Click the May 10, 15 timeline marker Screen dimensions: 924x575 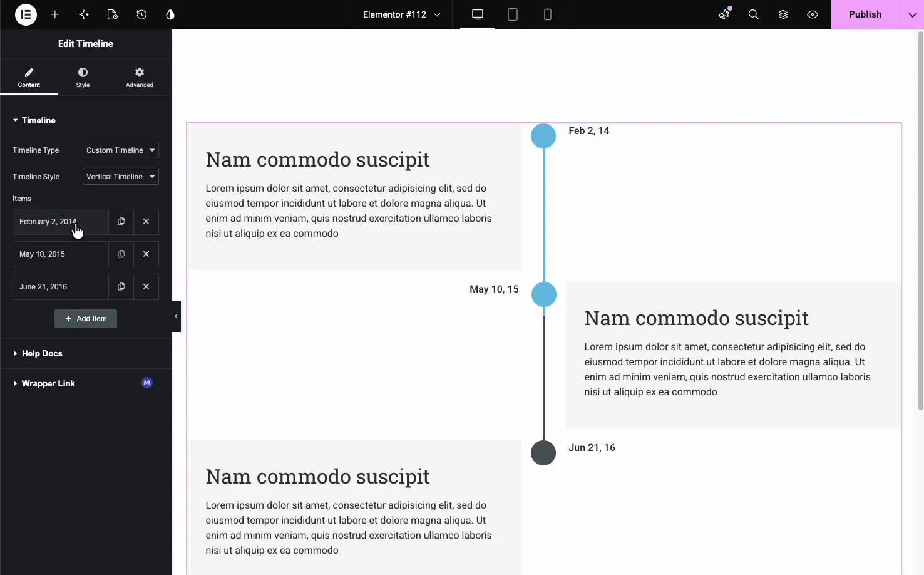point(544,294)
